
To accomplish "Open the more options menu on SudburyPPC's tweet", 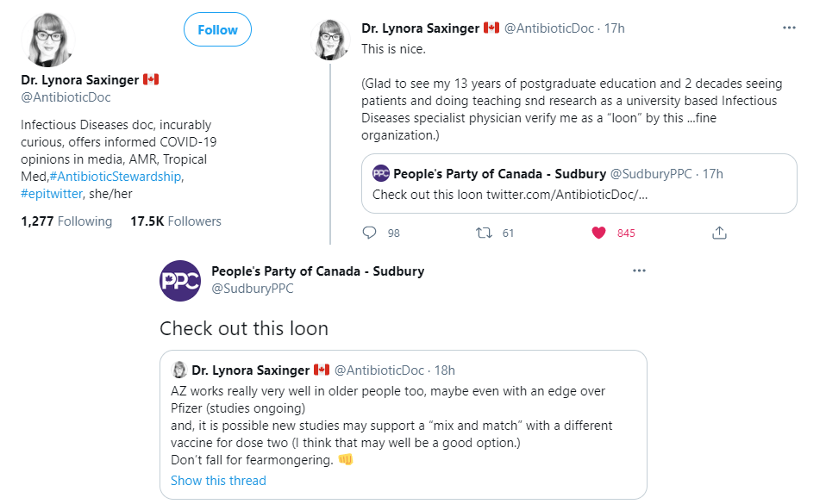I will [639, 271].
